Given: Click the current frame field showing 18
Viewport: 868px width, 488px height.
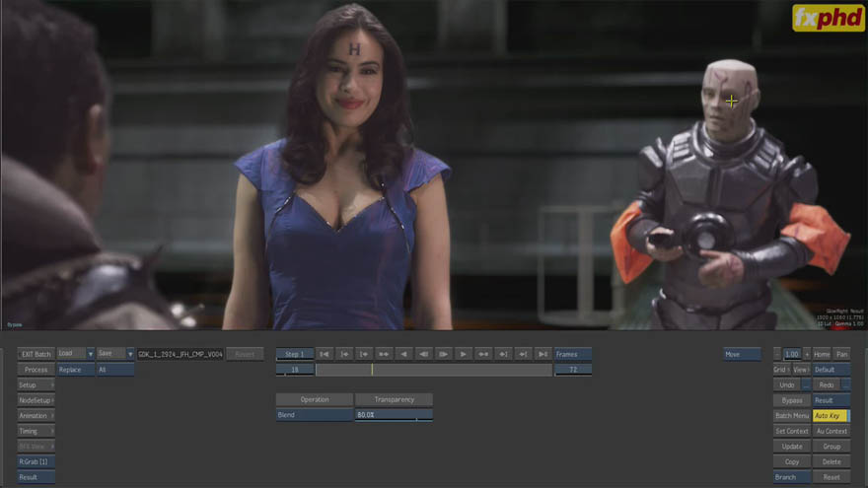Looking at the screenshot, I should (x=295, y=370).
